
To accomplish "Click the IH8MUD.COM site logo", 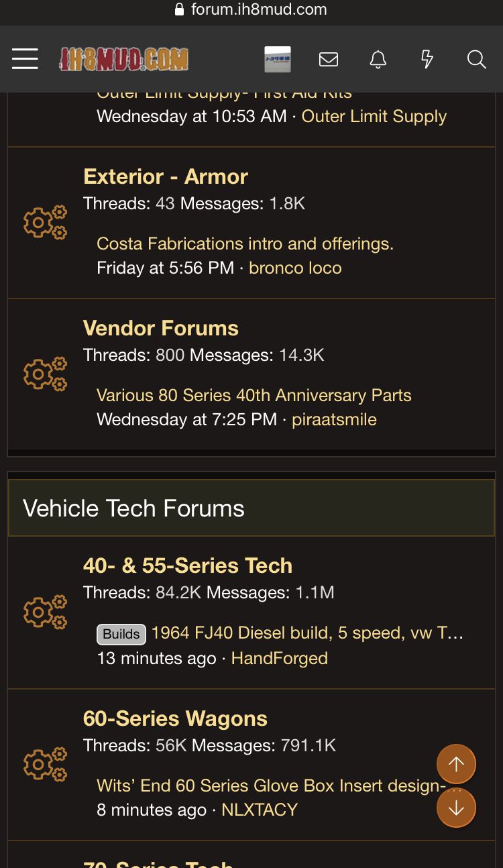I will click(123, 59).
